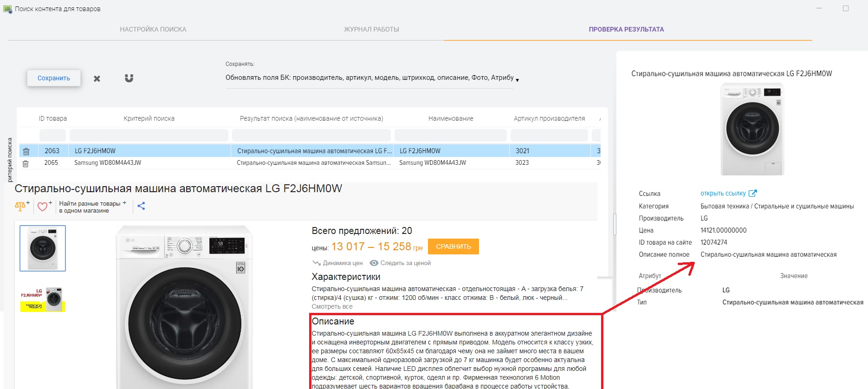Click the article number cell 3021
The width and height of the screenshot is (868, 389).
tap(550, 151)
